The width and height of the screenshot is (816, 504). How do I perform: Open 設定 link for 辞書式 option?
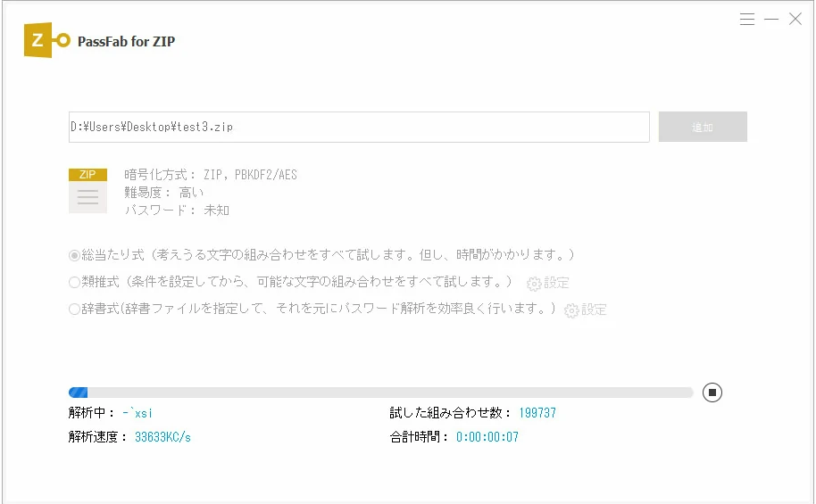tap(594, 310)
